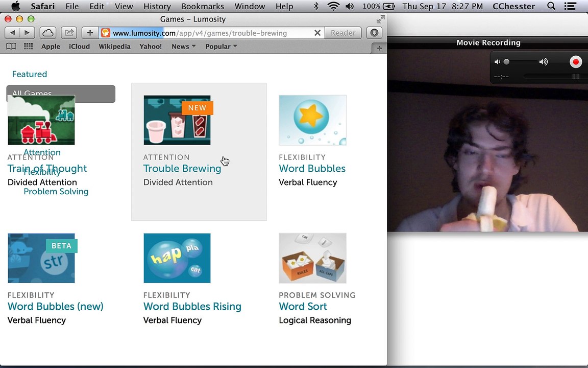
Task: Open Word Bubbles star thumbnail
Action: coord(312,120)
